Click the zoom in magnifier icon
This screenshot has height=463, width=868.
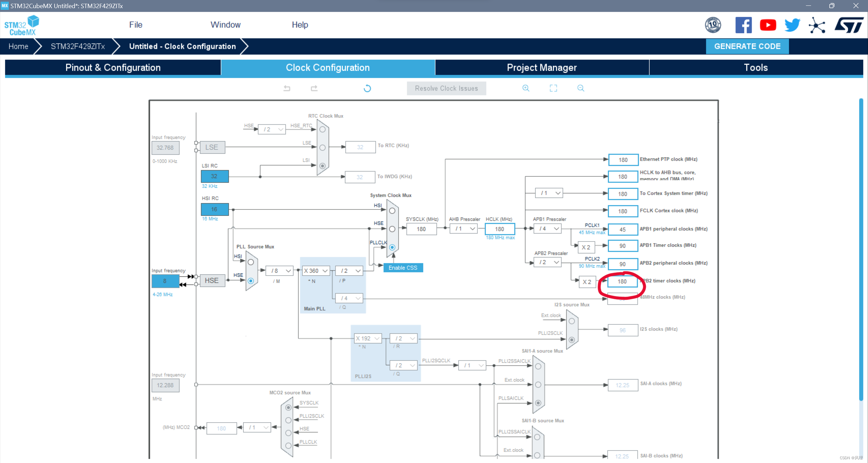[526, 88]
